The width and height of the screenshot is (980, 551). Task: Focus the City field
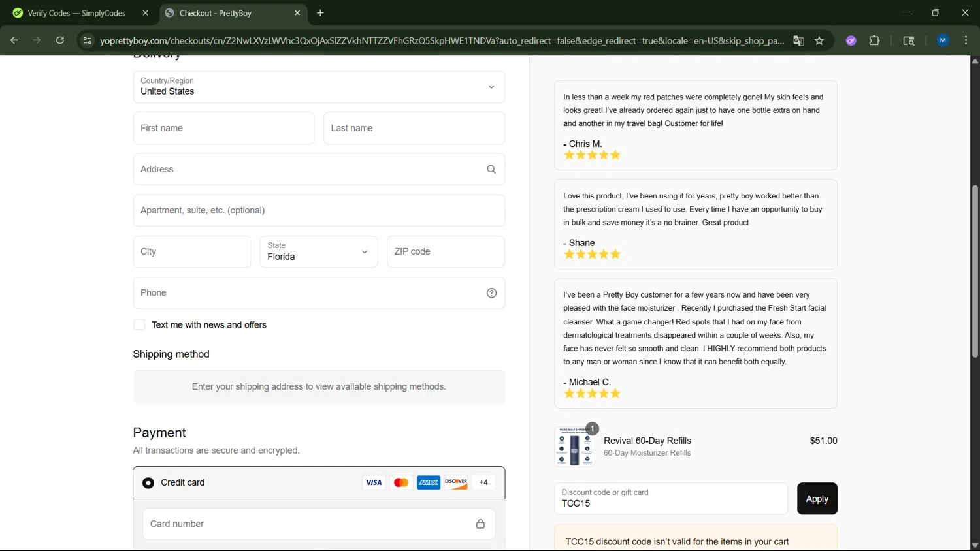pos(192,252)
